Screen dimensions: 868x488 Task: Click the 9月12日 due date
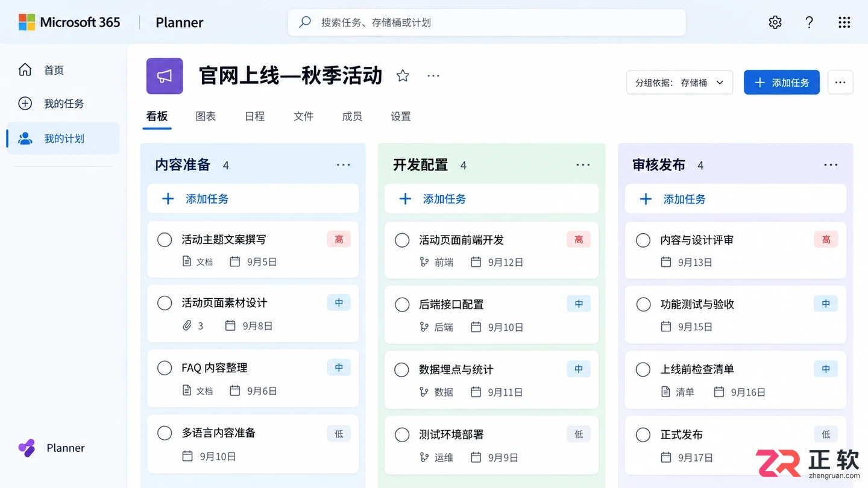[x=506, y=263]
